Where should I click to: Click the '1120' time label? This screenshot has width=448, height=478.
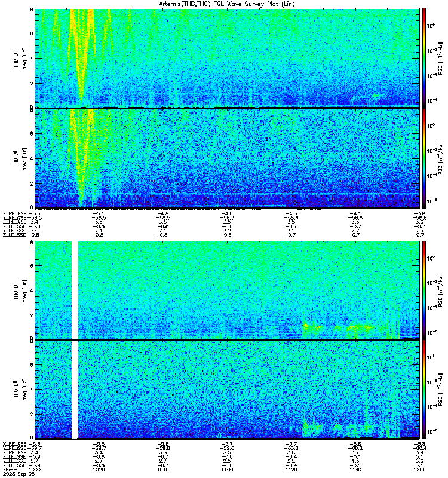pos(291,470)
